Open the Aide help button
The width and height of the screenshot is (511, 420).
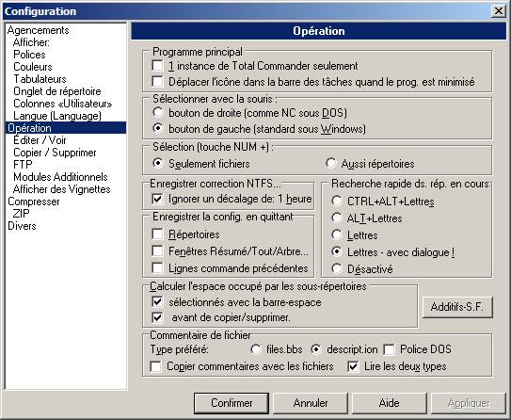coord(389,403)
